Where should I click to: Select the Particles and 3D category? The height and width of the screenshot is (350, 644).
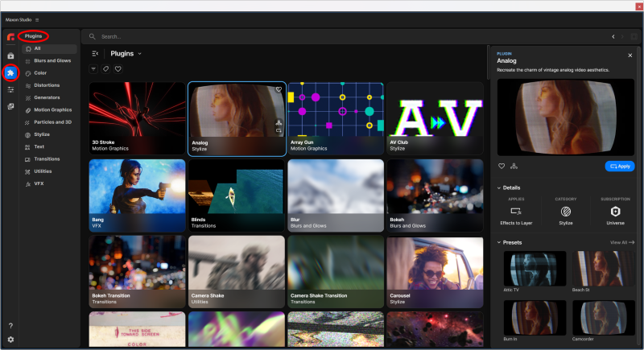coord(49,122)
